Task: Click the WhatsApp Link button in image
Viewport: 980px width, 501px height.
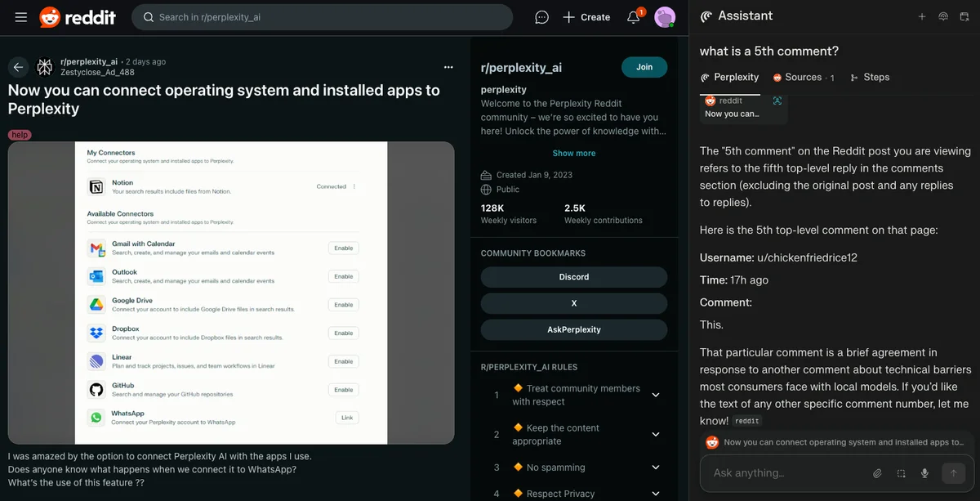Action: (347, 418)
